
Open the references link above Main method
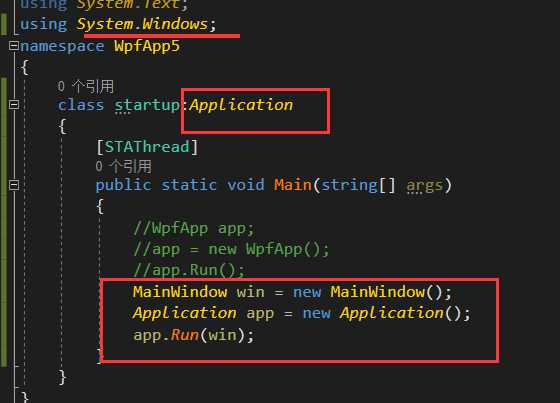click(124, 166)
